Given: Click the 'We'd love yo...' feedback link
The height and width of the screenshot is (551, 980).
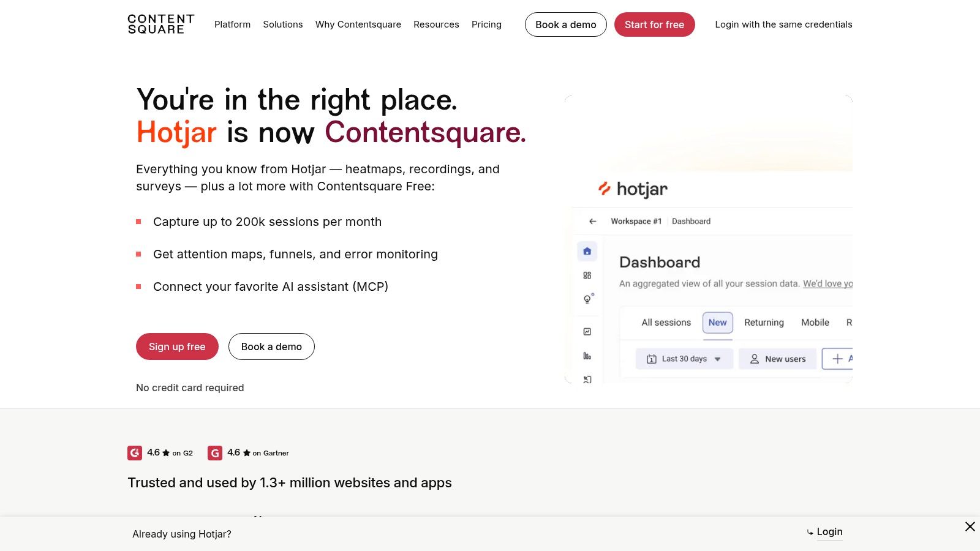Looking at the screenshot, I should [x=827, y=283].
